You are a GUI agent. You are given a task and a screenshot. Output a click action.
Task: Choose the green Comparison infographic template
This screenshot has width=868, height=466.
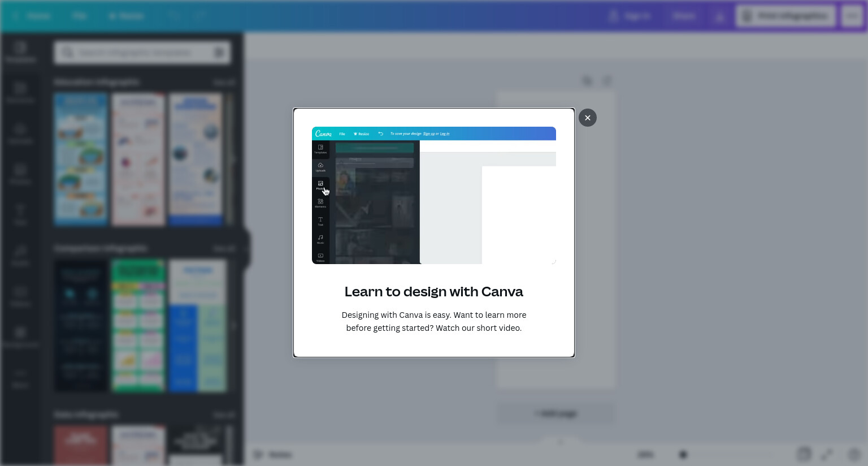pos(138,326)
